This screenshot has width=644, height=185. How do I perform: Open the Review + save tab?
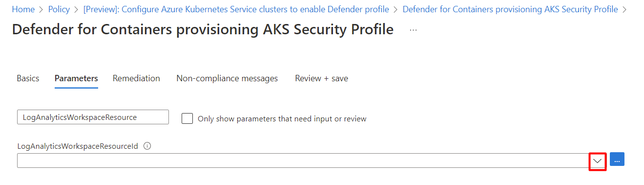click(321, 78)
